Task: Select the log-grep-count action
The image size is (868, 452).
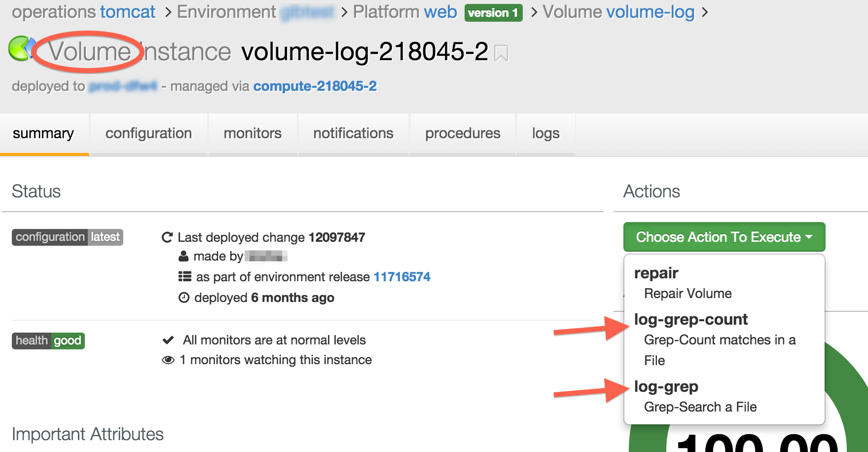Action: [x=690, y=320]
